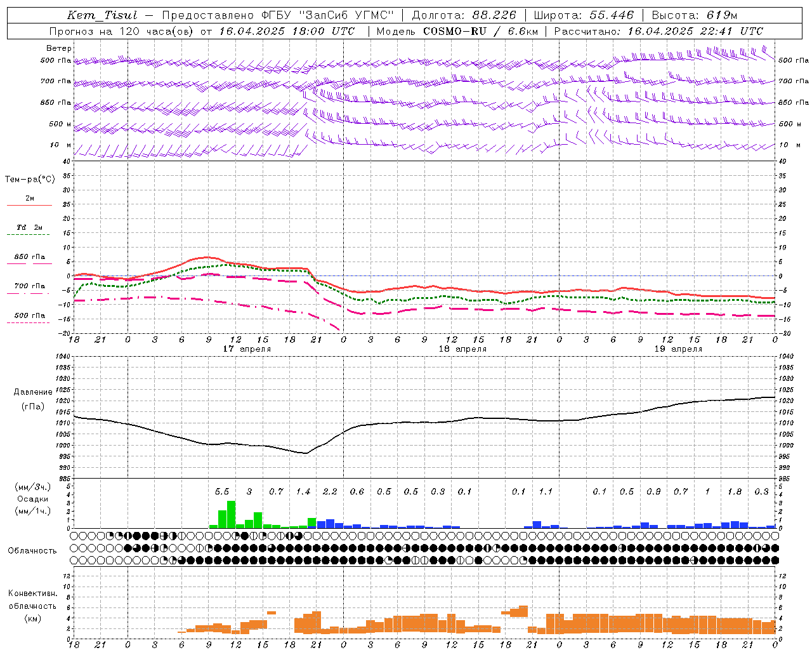The height and width of the screenshot is (650, 812).
Task: Click the Осадки precipitation label
Action: pos(32,499)
